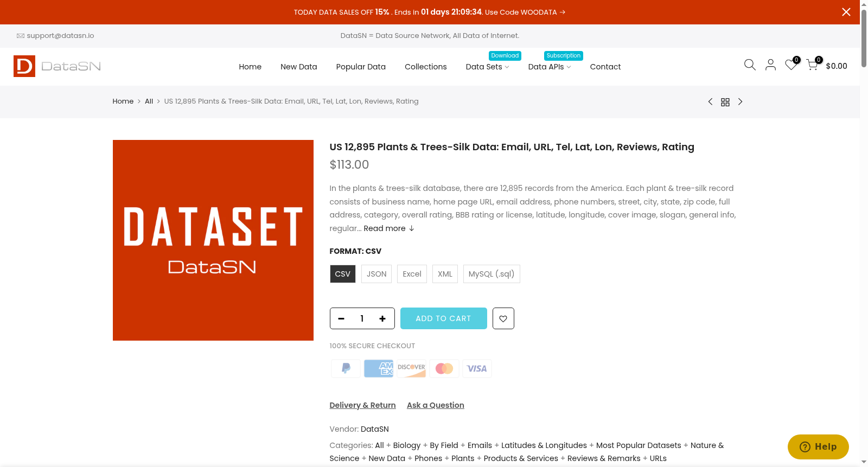Open the Home menu item

pyautogui.click(x=250, y=67)
